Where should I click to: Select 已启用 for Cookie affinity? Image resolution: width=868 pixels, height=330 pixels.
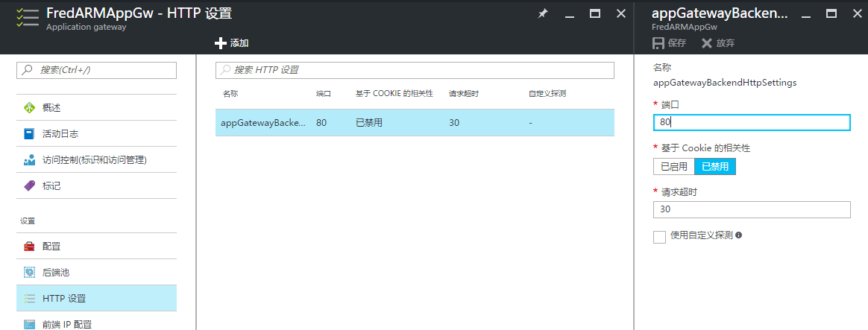(x=673, y=167)
